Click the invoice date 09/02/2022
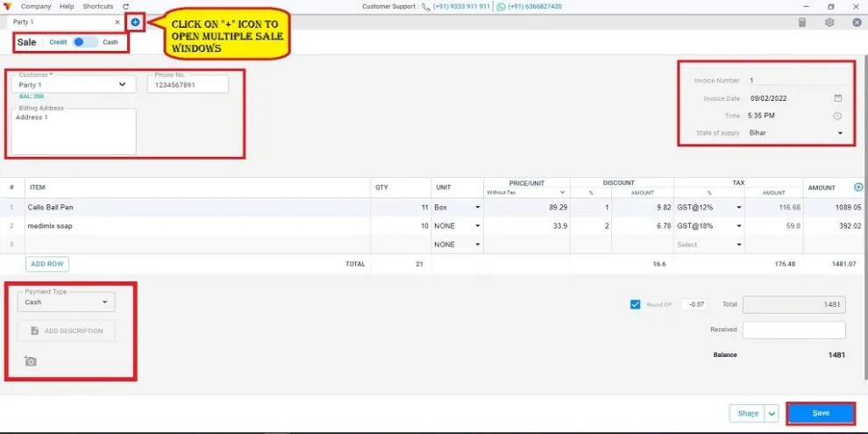This screenshot has height=434, width=868. 768,98
